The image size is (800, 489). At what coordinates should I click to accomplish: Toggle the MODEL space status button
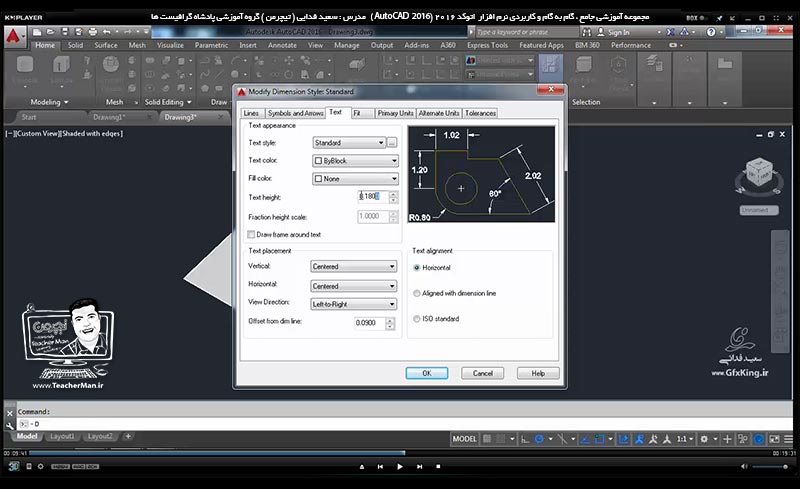coord(464,438)
